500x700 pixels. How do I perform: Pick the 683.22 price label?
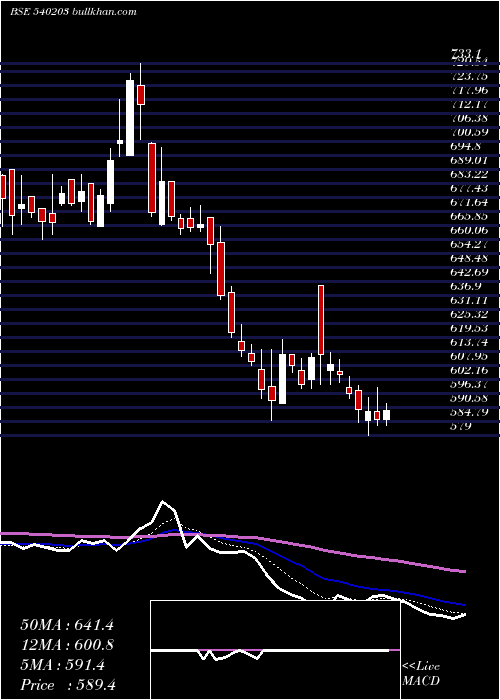click(469, 174)
